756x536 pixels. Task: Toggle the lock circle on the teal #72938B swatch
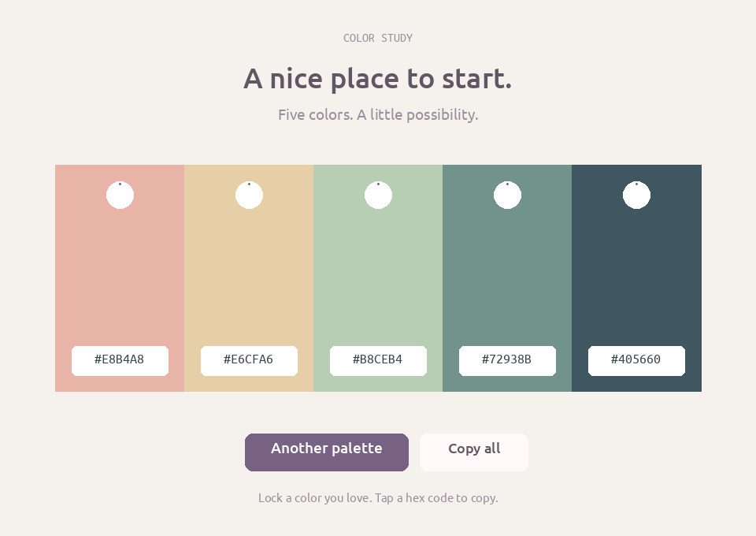point(508,195)
